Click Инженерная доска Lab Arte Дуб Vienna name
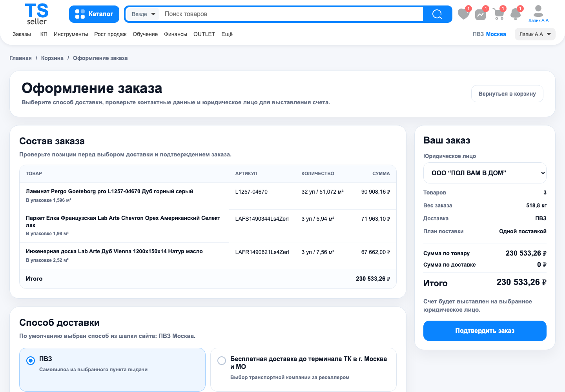This screenshot has width=565, height=392. (114, 251)
